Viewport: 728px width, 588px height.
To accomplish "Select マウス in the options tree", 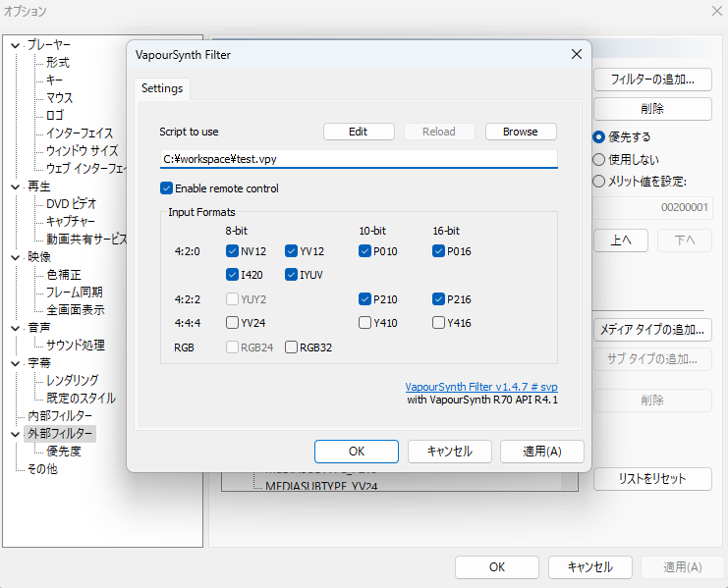I will (x=59, y=98).
